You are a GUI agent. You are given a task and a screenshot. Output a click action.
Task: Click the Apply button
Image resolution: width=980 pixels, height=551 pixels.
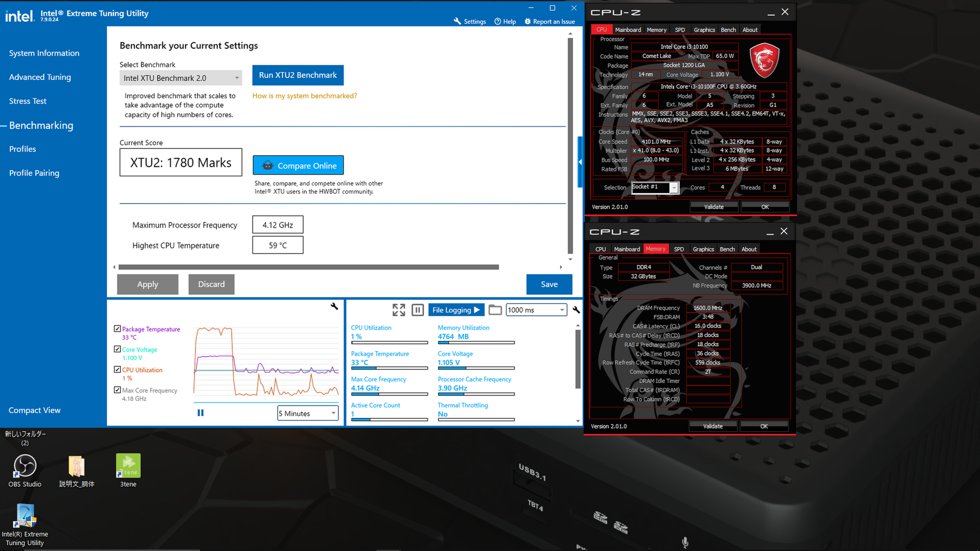pyautogui.click(x=148, y=284)
